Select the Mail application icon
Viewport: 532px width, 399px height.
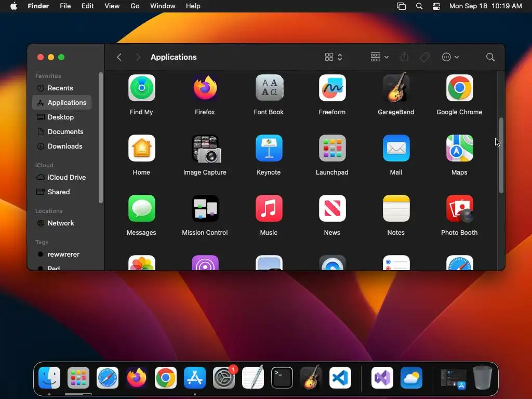click(396, 148)
